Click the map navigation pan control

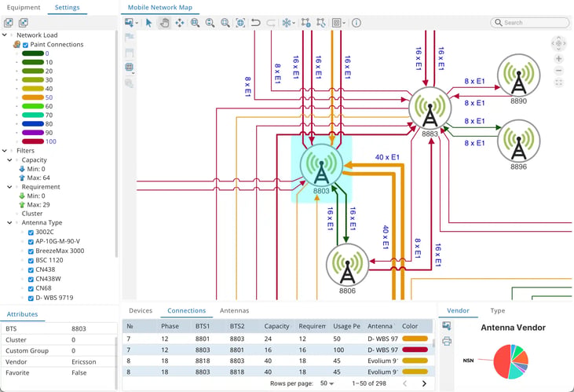pos(558,43)
